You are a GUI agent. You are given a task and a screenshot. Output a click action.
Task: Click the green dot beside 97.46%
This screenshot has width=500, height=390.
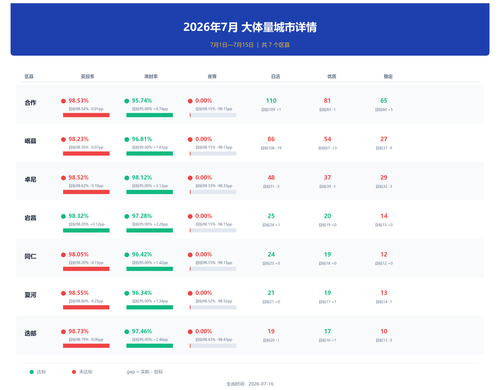[x=127, y=332]
